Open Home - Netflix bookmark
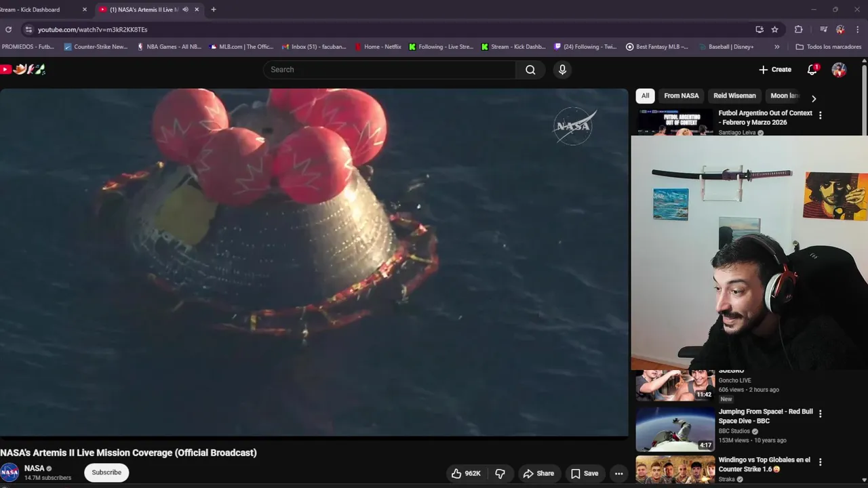The image size is (868, 488). [x=378, y=47]
